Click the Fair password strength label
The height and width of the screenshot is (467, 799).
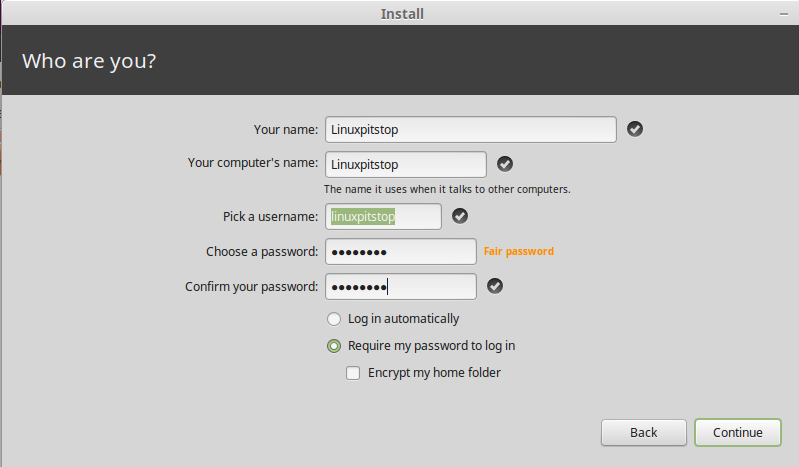click(x=518, y=251)
